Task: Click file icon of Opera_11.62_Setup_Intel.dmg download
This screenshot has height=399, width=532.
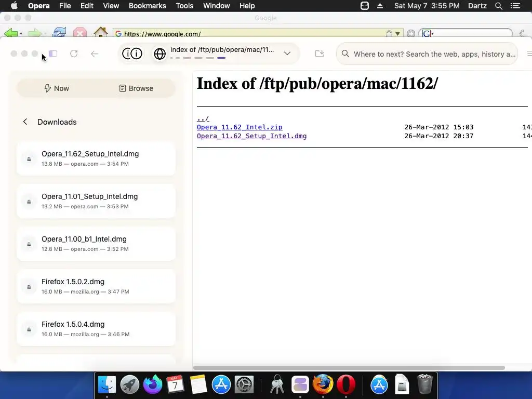Action: [x=29, y=159]
